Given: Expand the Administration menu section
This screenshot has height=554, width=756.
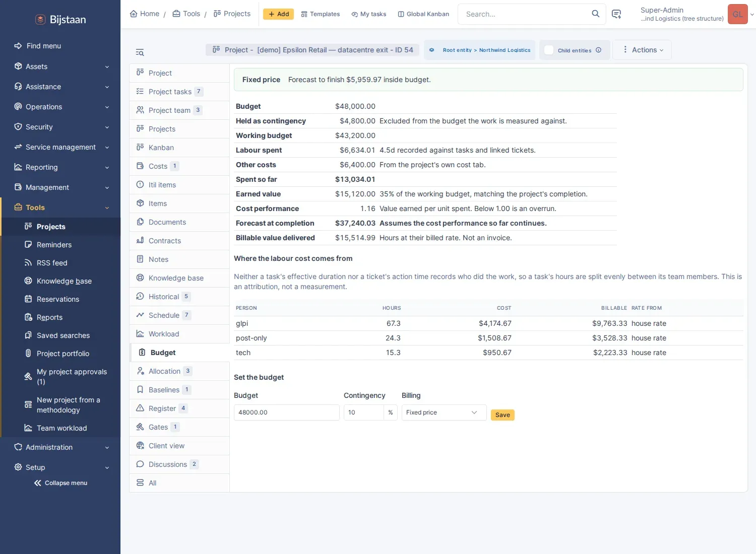Looking at the screenshot, I should click(60, 447).
